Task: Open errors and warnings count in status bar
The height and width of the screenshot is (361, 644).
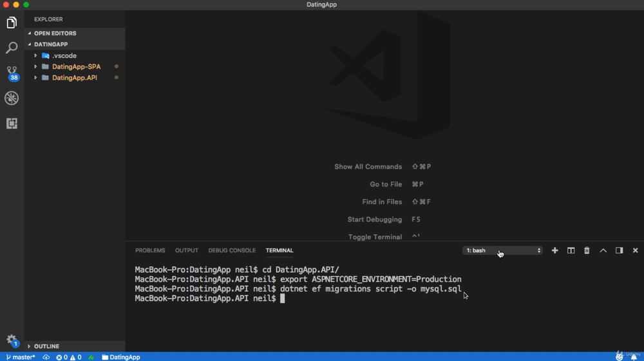Action: pos(69,357)
